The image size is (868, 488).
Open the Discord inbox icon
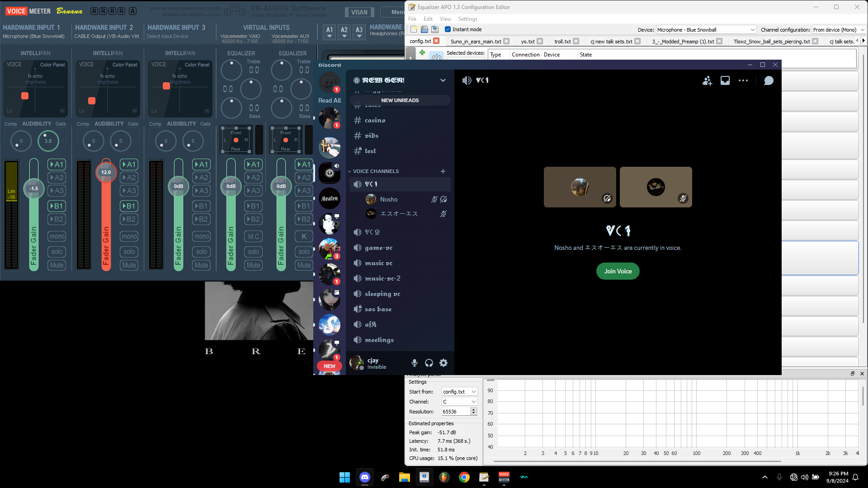tap(725, 80)
